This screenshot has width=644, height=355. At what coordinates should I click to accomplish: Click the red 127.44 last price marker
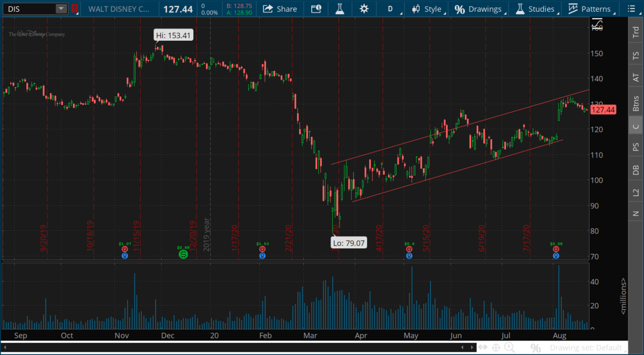pos(604,110)
